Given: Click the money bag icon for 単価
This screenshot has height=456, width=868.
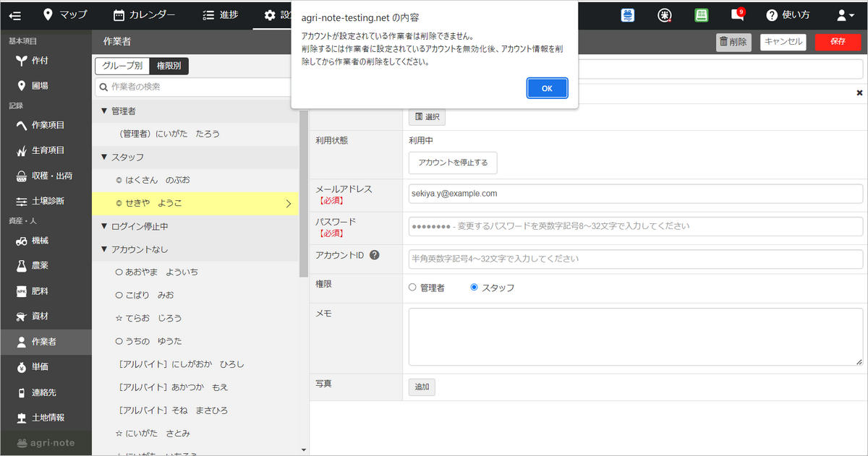Looking at the screenshot, I should coord(22,367).
